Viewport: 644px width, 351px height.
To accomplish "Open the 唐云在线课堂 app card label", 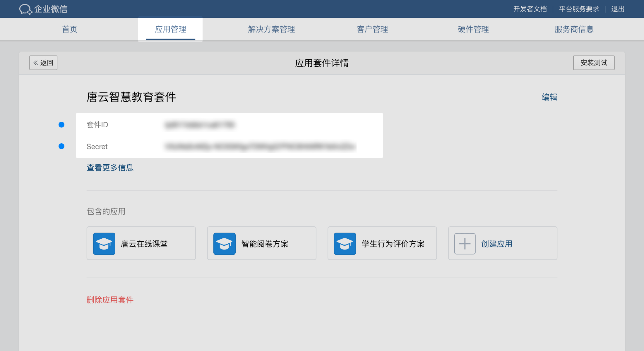I will click(x=144, y=244).
